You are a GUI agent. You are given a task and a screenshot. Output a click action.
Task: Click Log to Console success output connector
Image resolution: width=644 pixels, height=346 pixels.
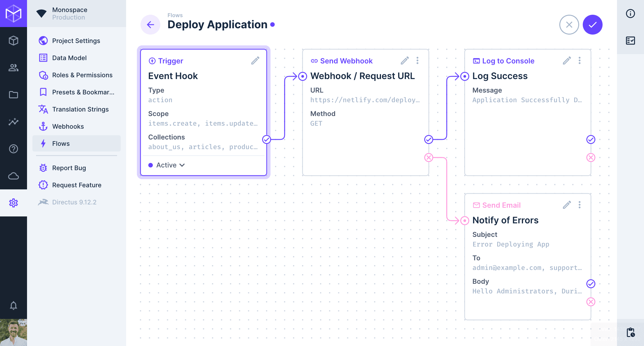591,139
